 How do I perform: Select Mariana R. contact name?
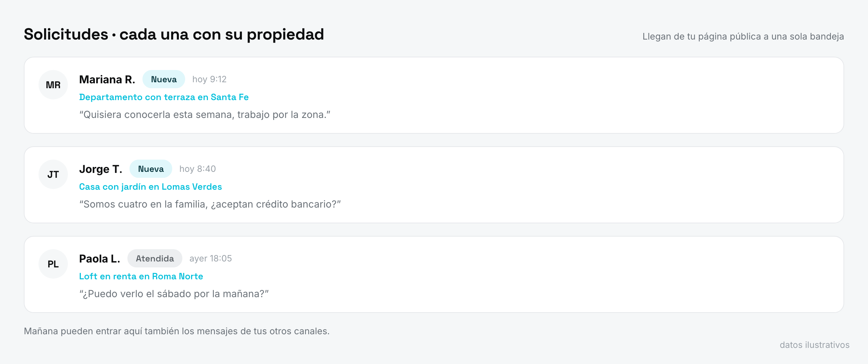[107, 79]
